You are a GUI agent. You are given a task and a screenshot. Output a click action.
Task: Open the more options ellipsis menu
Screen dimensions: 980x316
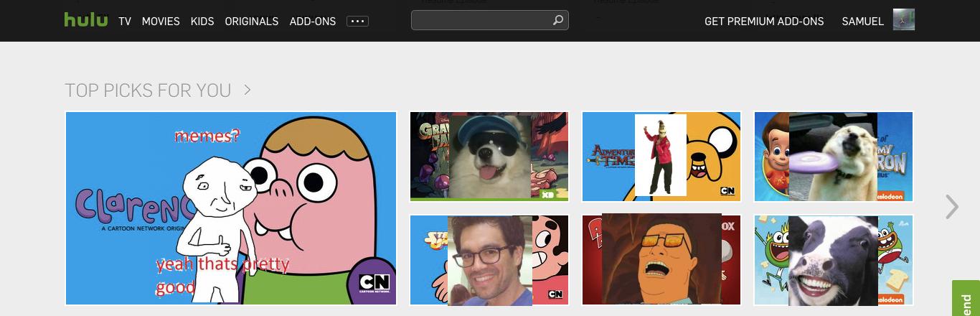[357, 22]
